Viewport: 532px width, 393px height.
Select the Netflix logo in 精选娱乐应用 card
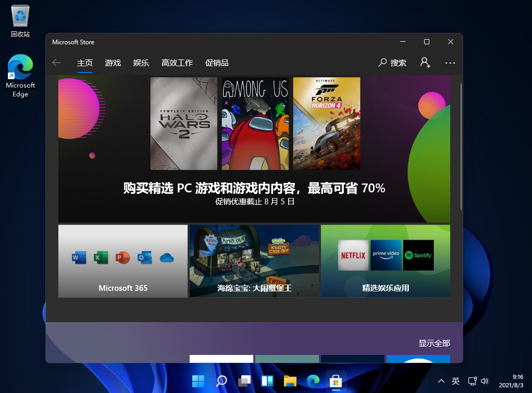coord(353,255)
